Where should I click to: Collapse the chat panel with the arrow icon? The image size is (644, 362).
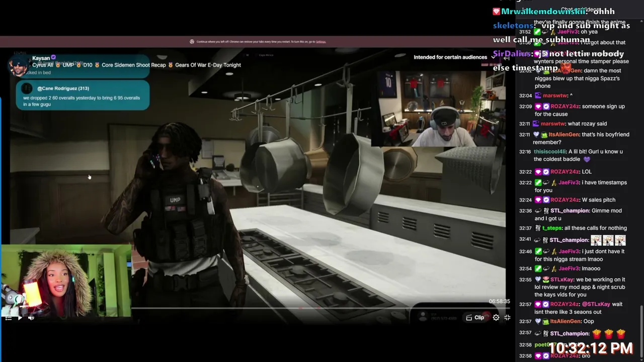point(507,57)
